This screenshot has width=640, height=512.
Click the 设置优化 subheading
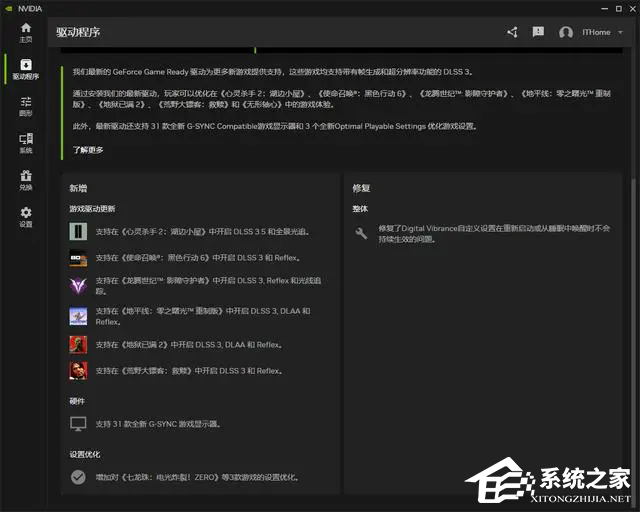tap(84, 454)
